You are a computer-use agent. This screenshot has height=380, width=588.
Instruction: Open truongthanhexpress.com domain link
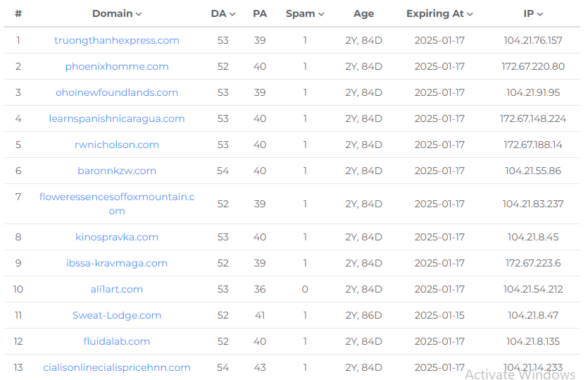pyautogui.click(x=117, y=40)
